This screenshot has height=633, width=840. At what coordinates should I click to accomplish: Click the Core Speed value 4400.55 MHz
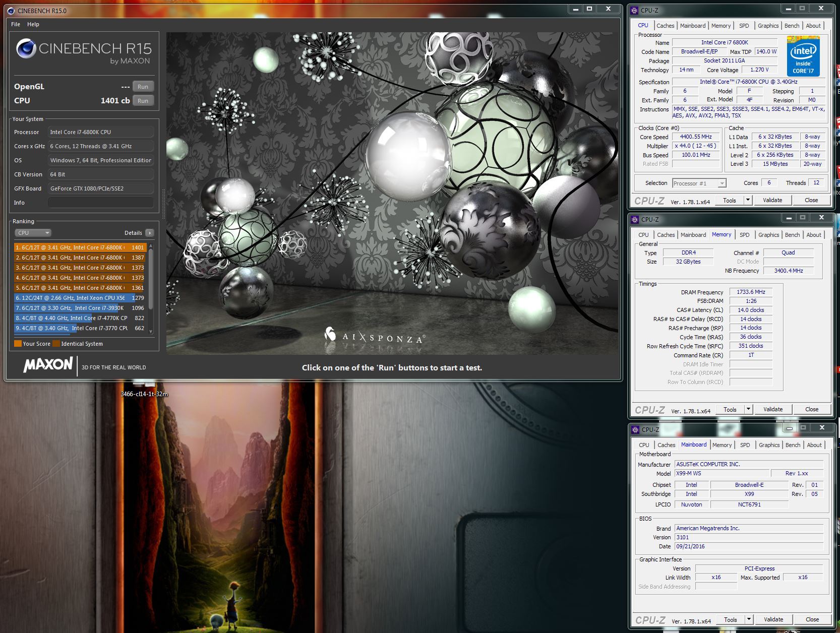[x=696, y=137]
